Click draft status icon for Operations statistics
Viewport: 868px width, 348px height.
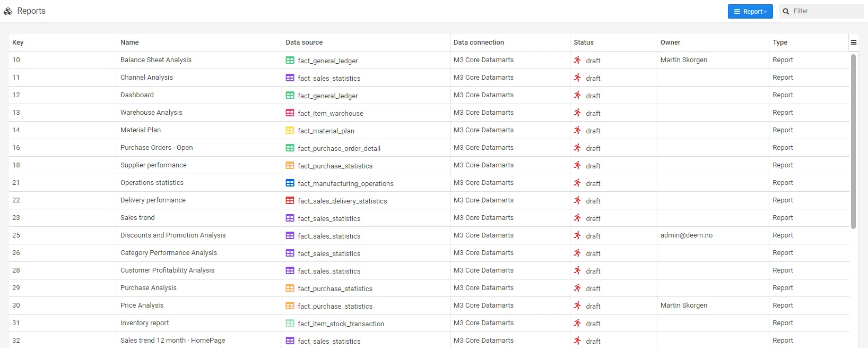577,183
